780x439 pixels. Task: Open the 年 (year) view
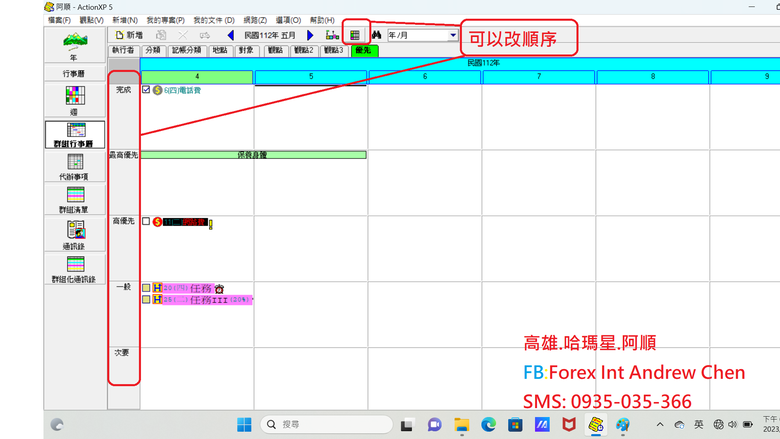(x=75, y=45)
